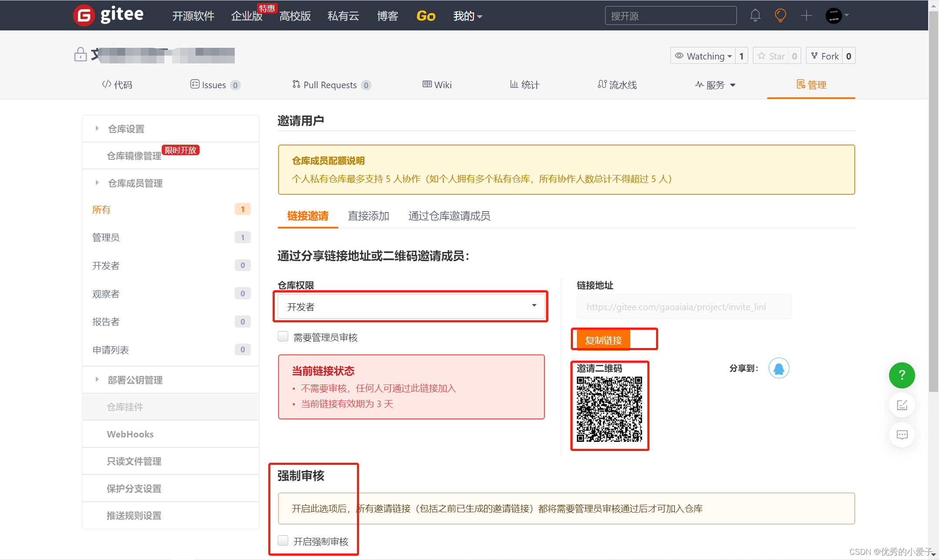The width and height of the screenshot is (939, 560).
Task: Click the 搜开源 search box
Action: (x=671, y=16)
